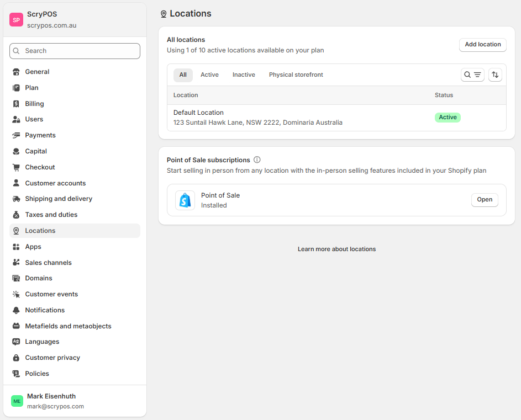Click the Shipping and delivery truck icon
The height and width of the screenshot is (420, 521).
pos(16,199)
